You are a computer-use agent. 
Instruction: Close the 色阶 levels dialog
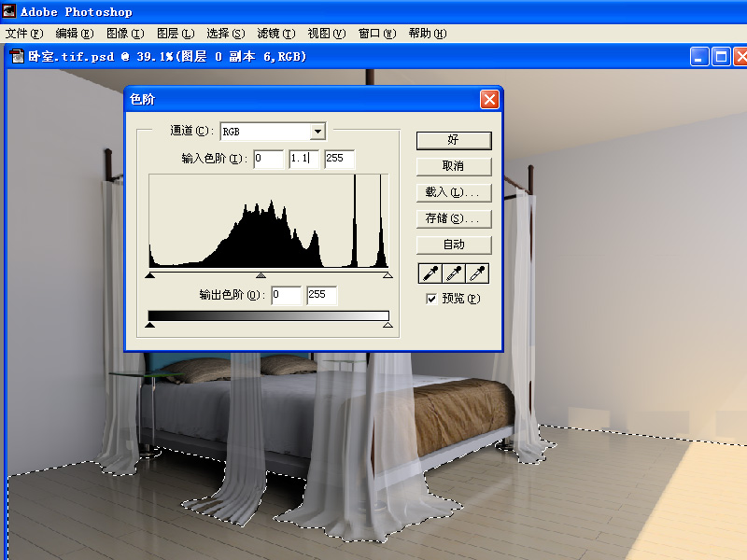coord(489,100)
